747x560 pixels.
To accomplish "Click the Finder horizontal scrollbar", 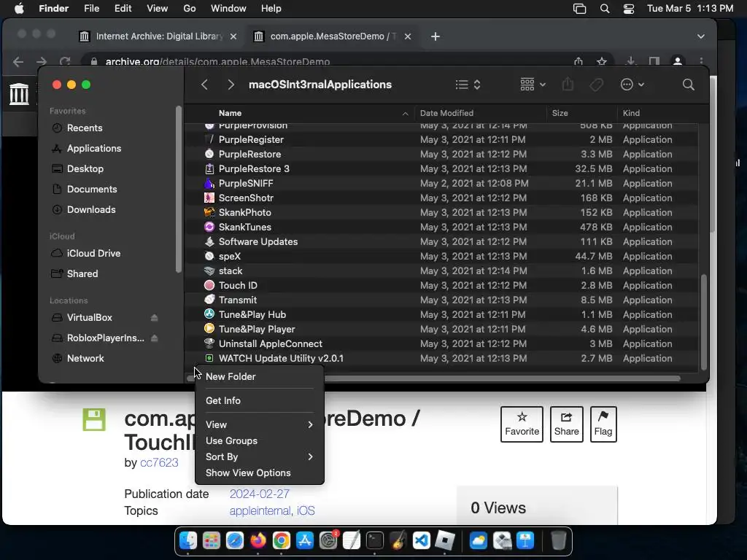I will (x=433, y=378).
